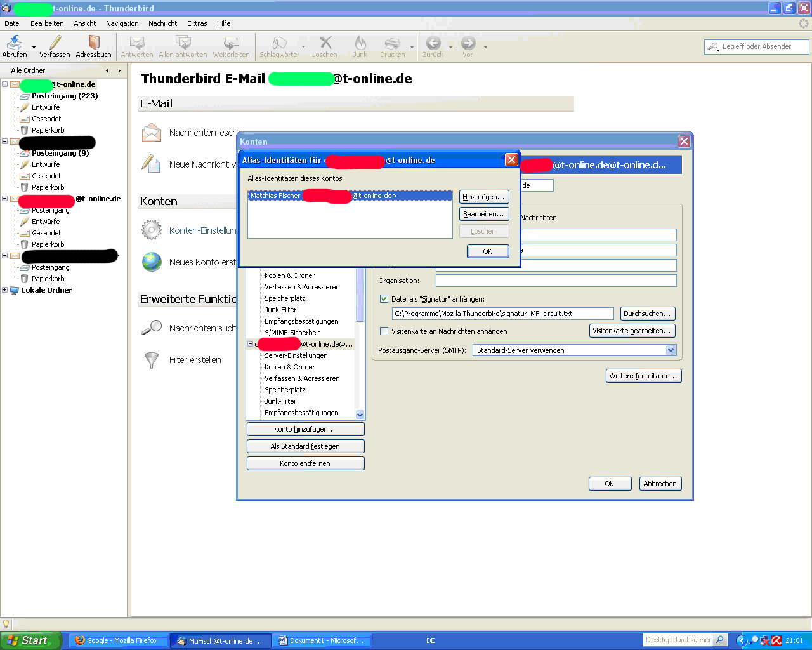
Task: Click the Weiterleiten toolbar icon
Action: tap(232, 43)
